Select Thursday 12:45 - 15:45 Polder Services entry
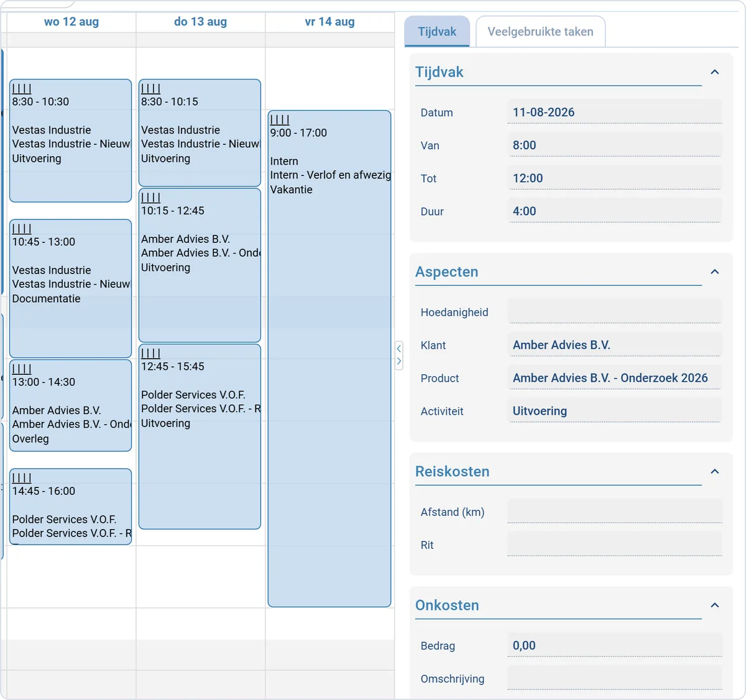 (x=200, y=436)
